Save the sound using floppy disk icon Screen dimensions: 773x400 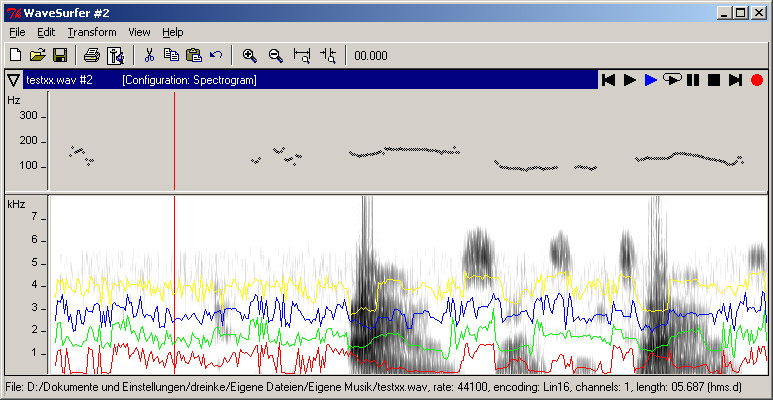(x=60, y=55)
